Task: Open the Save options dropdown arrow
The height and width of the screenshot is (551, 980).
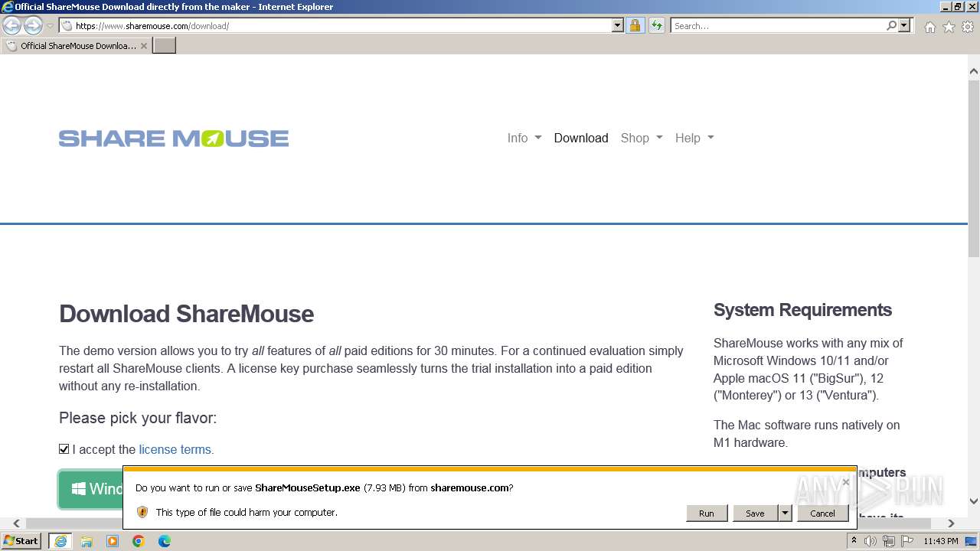Action: (785, 514)
